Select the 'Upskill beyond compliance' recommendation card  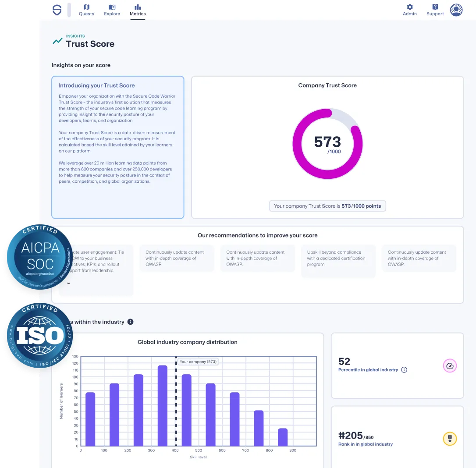338,261
